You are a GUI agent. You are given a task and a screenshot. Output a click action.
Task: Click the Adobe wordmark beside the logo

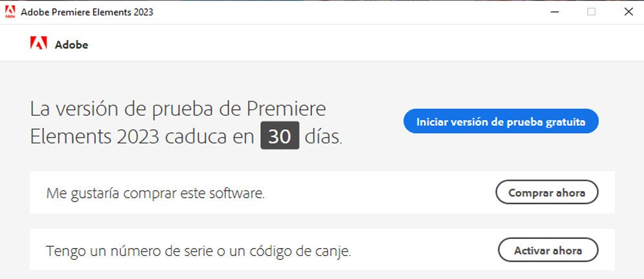point(71,45)
